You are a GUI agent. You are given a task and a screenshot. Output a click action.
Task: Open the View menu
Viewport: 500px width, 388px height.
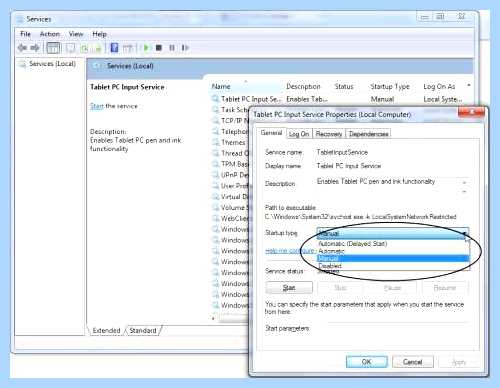click(x=76, y=34)
